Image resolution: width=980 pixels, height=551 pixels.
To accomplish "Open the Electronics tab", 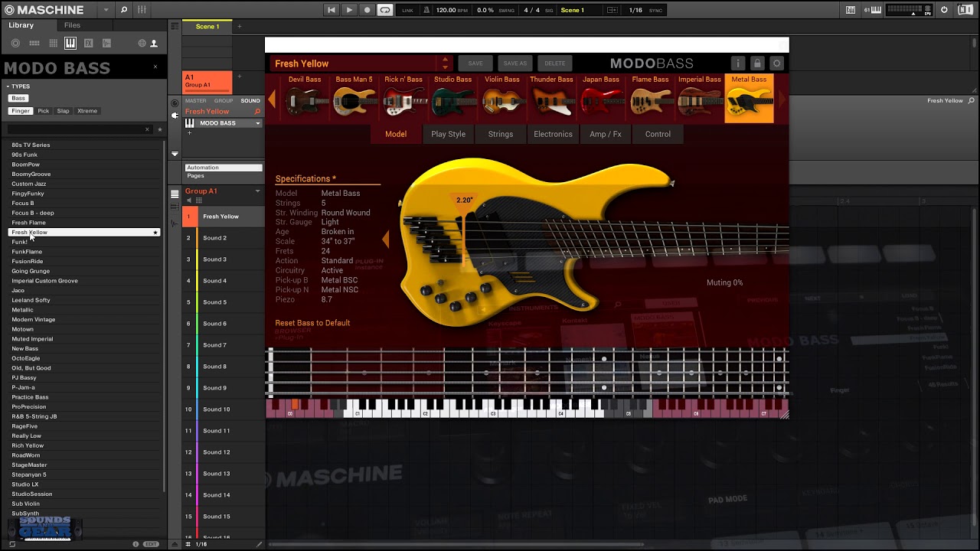I will [553, 134].
